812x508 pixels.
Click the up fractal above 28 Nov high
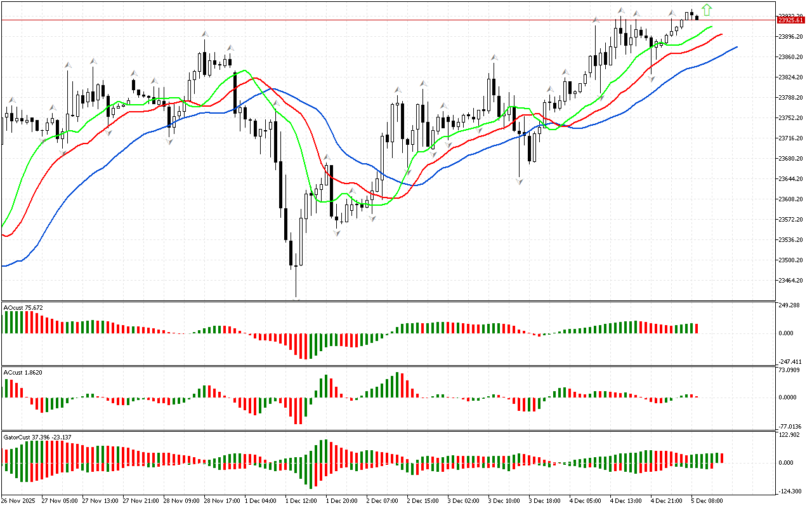pyautogui.click(x=205, y=34)
